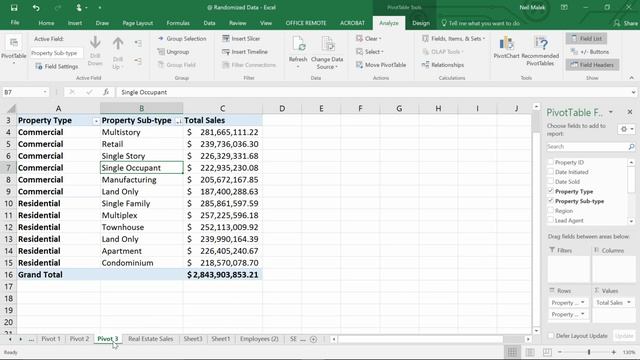
Task: Uncheck the Property Type field
Action: pos(551,191)
